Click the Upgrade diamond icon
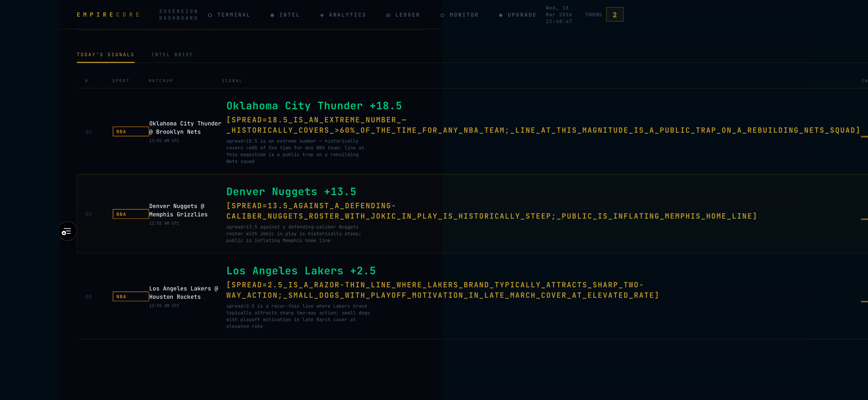868x400 pixels. (500, 15)
